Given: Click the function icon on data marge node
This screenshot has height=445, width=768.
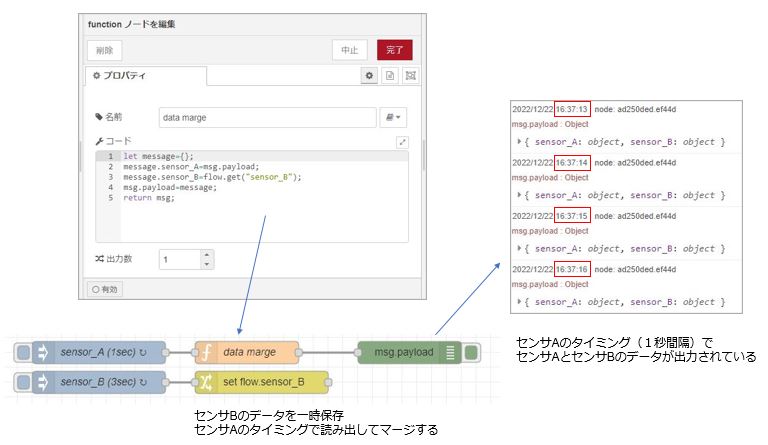Looking at the screenshot, I should (206, 353).
